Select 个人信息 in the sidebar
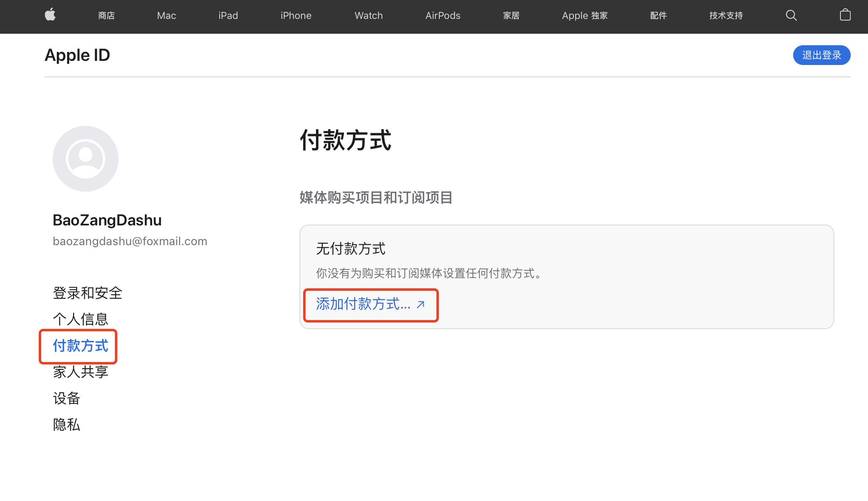This screenshot has width=868, height=501. point(81,319)
